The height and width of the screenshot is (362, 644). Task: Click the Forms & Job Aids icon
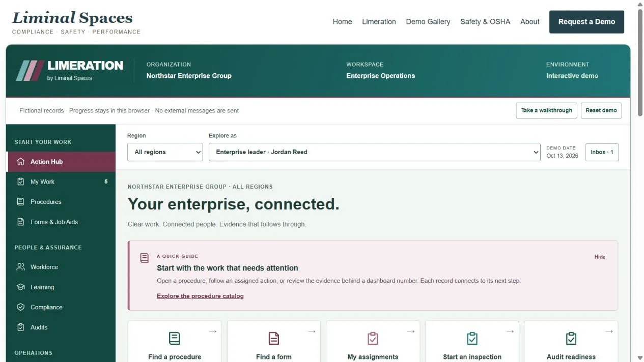pos(20,222)
